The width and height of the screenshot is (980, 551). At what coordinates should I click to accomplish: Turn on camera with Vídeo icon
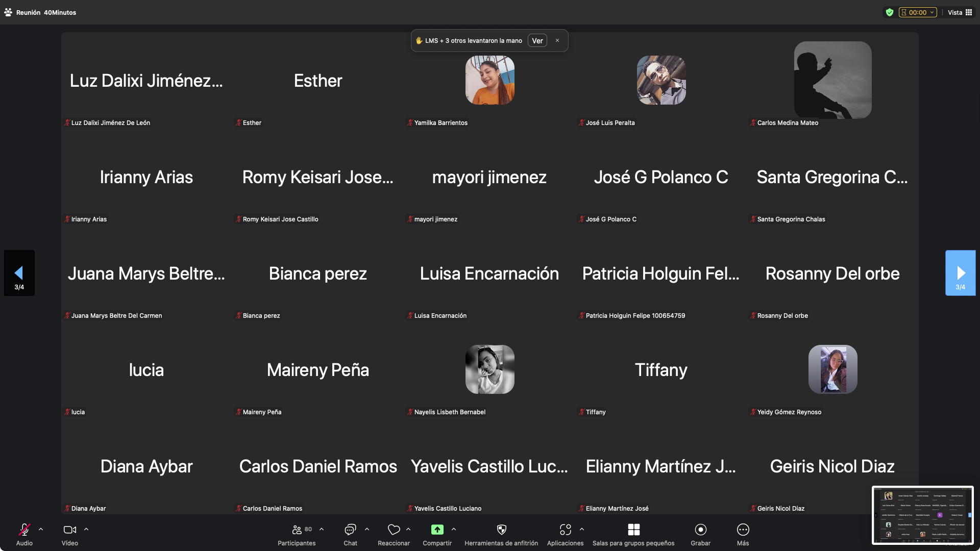pyautogui.click(x=70, y=530)
